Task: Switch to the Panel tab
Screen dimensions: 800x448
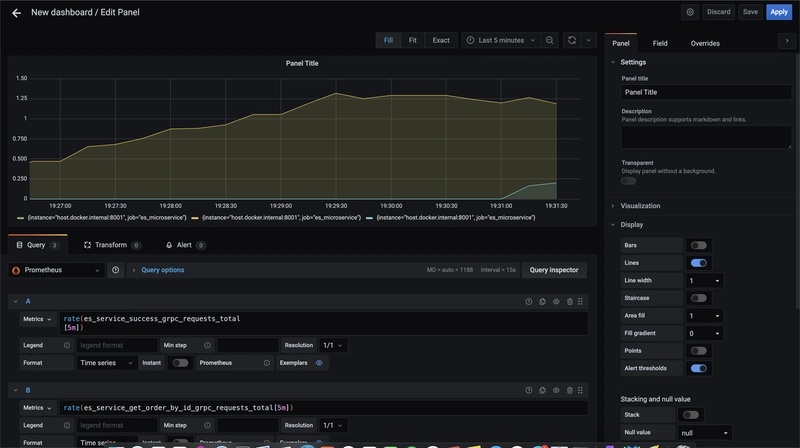Action: pyautogui.click(x=620, y=43)
